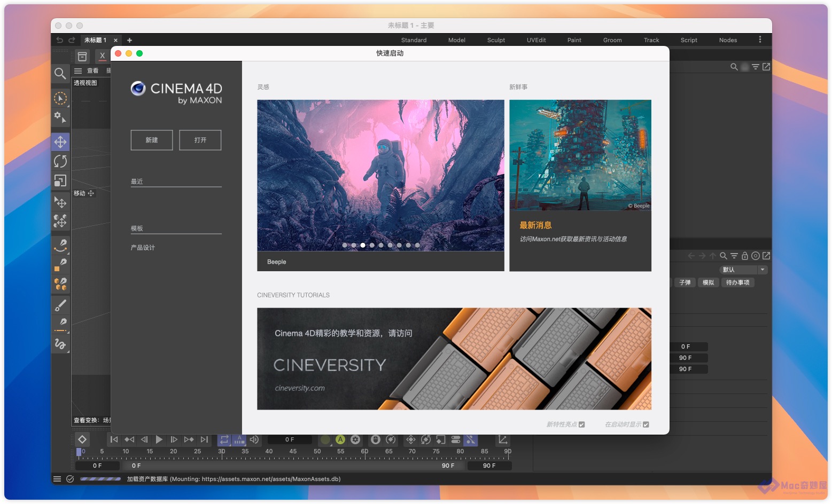
Task: Select the Rotate tool in left toolbar
Action: point(60,161)
